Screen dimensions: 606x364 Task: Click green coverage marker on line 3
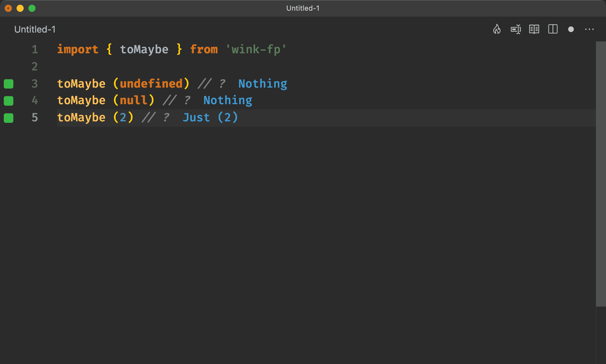(x=9, y=84)
